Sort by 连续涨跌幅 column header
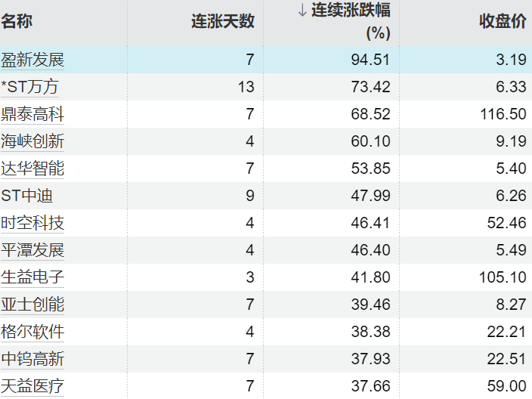The height and width of the screenshot is (399, 532). coord(351,12)
